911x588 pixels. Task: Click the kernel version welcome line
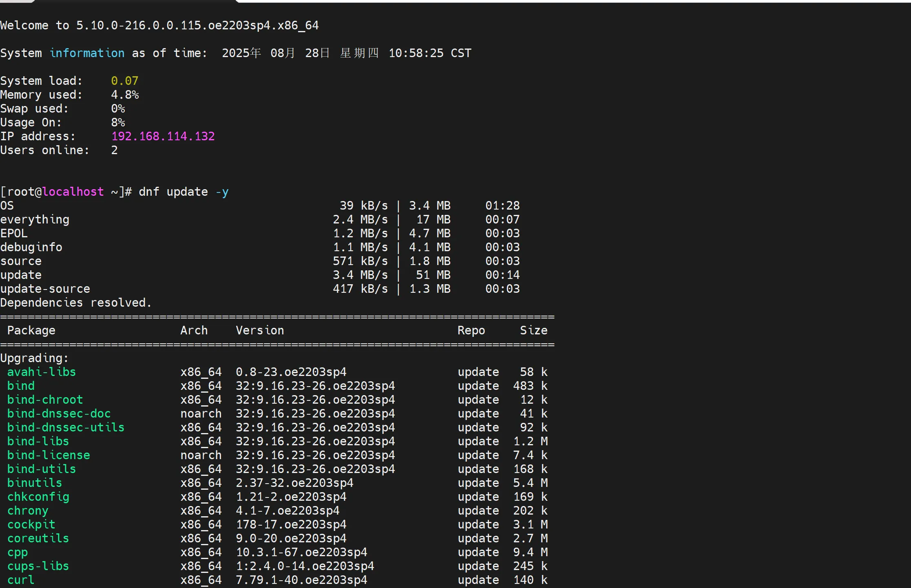point(159,26)
